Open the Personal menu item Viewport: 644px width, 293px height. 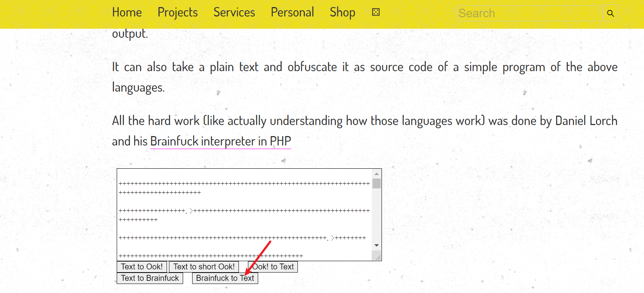coord(292,13)
